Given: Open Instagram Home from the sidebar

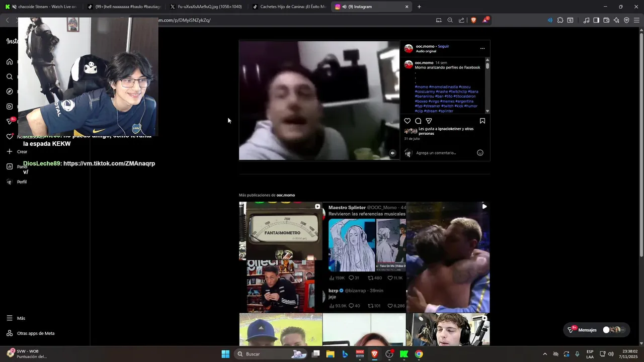Looking at the screenshot, I should tap(10, 61).
